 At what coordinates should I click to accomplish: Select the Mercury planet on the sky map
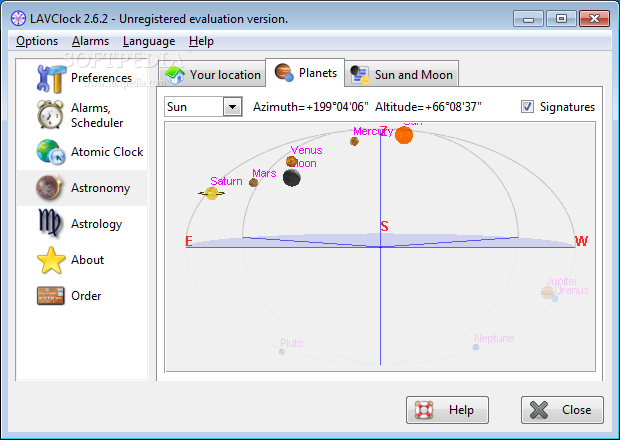point(354,141)
